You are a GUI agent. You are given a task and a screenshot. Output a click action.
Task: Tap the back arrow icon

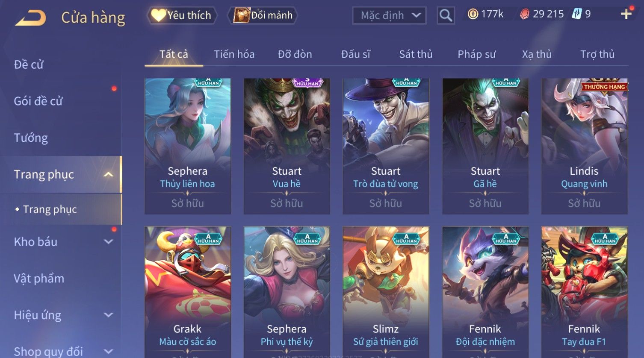click(30, 18)
